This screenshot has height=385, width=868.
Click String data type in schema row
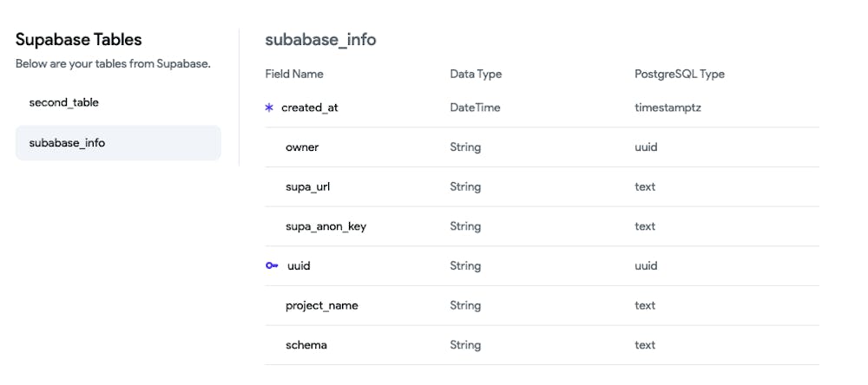coord(465,345)
